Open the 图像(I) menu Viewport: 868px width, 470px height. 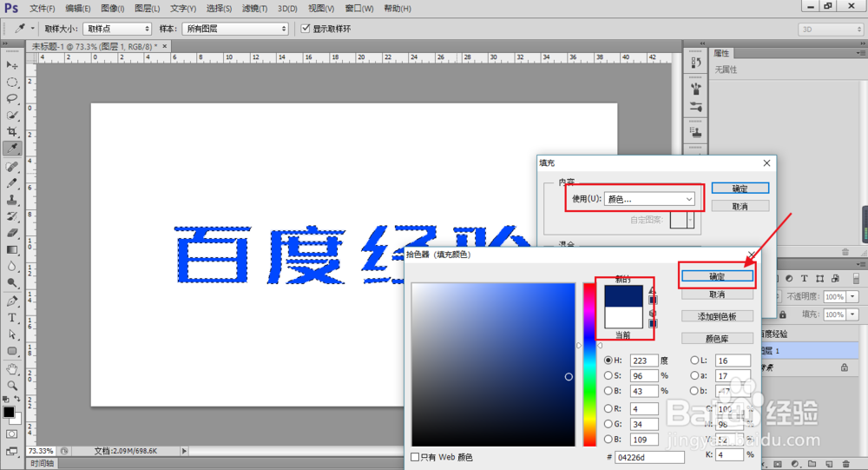(x=112, y=9)
